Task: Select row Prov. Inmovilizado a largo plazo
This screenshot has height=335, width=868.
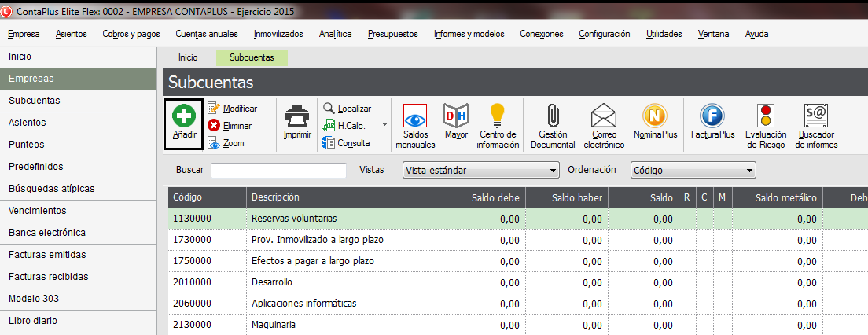Action: 518,241
